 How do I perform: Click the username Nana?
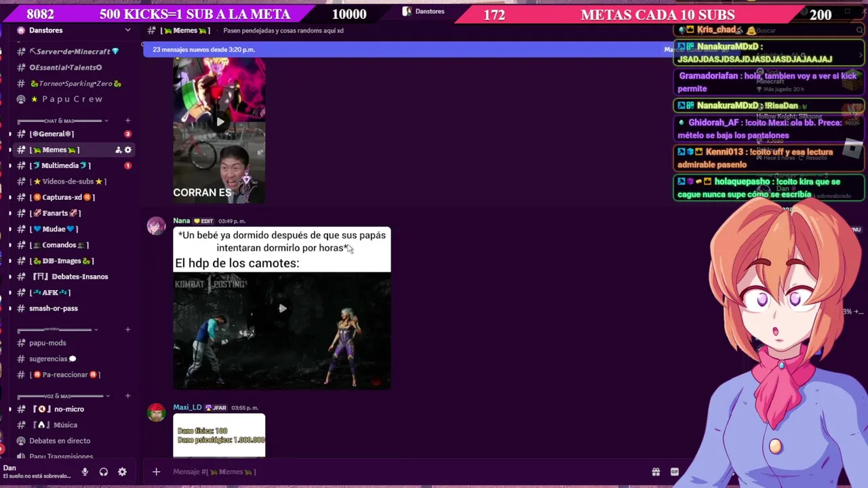tap(181, 221)
